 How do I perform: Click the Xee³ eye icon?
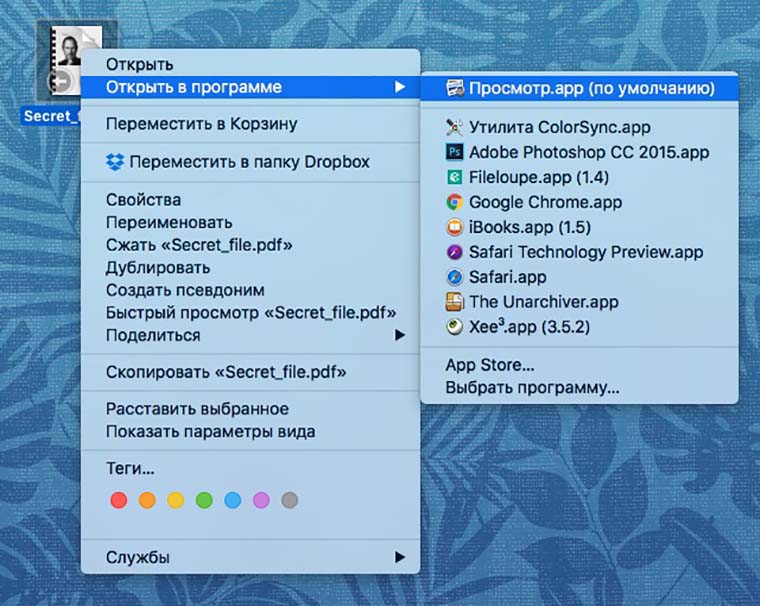[x=455, y=327]
